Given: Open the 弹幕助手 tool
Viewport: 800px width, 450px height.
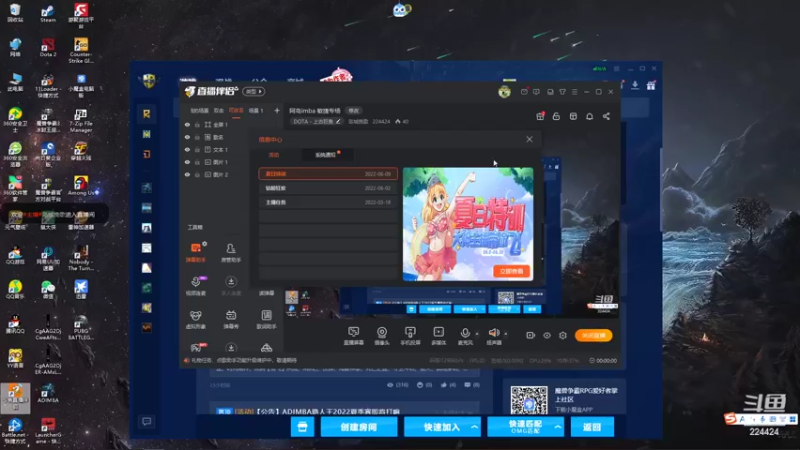Looking at the screenshot, I should pyautogui.click(x=195, y=252).
